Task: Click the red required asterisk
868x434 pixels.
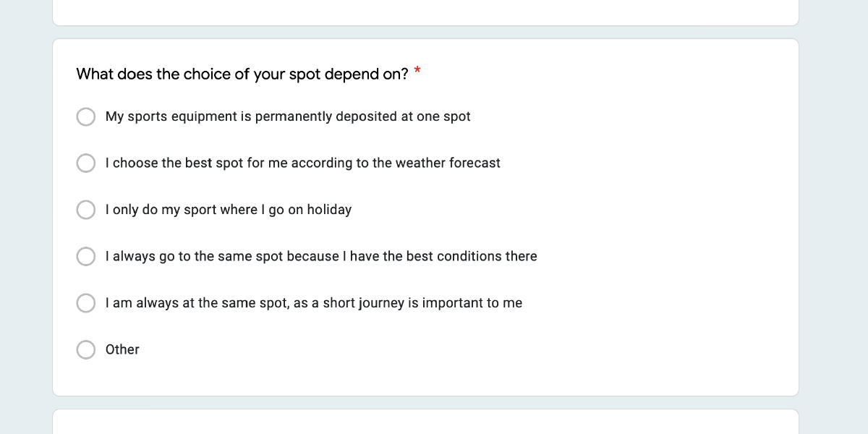Action: click(417, 72)
